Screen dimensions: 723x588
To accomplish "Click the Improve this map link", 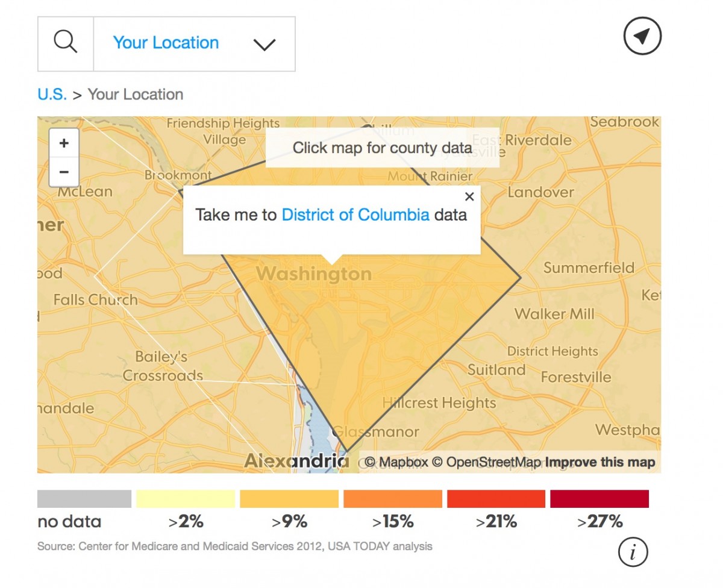I will (x=600, y=463).
